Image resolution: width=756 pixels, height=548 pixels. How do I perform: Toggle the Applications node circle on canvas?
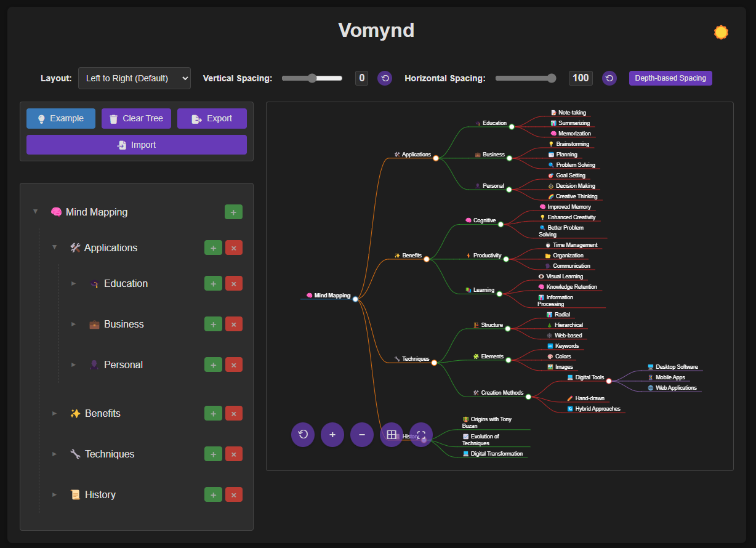[436, 158]
